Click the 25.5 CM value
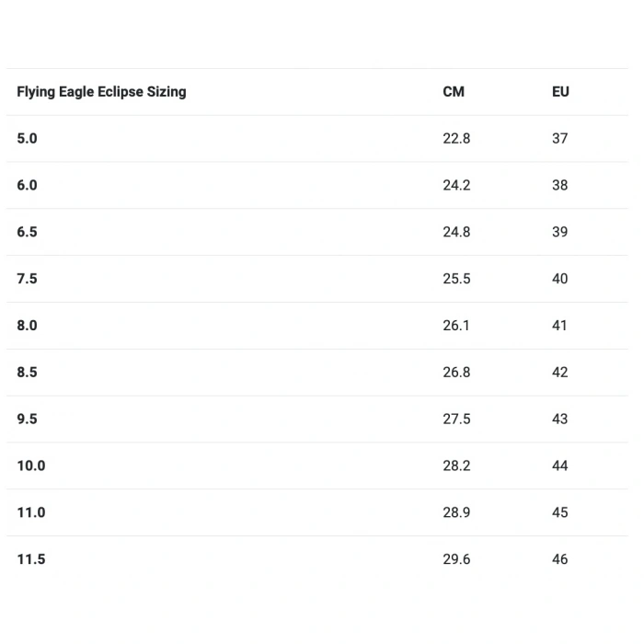644x644 pixels. 456,279
